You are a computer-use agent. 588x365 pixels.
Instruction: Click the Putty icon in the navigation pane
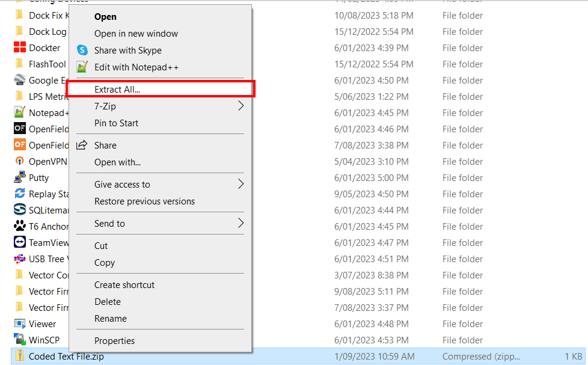pyautogui.click(x=18, y=177)
